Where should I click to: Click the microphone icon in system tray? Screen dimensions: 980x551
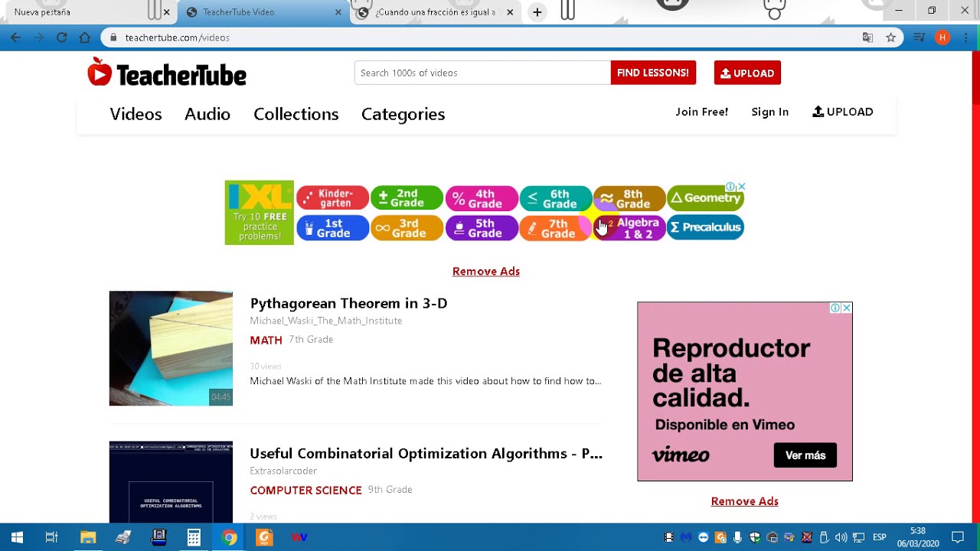pos(737,537)
